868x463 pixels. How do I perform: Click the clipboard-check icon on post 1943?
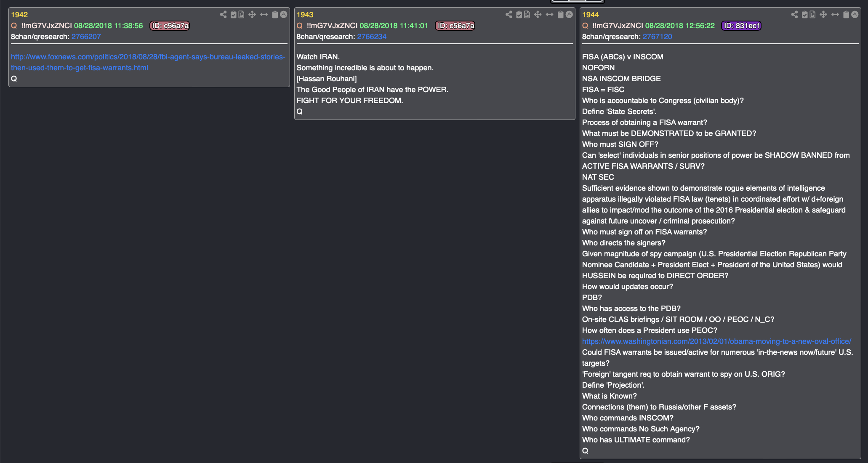pos(519,15)
